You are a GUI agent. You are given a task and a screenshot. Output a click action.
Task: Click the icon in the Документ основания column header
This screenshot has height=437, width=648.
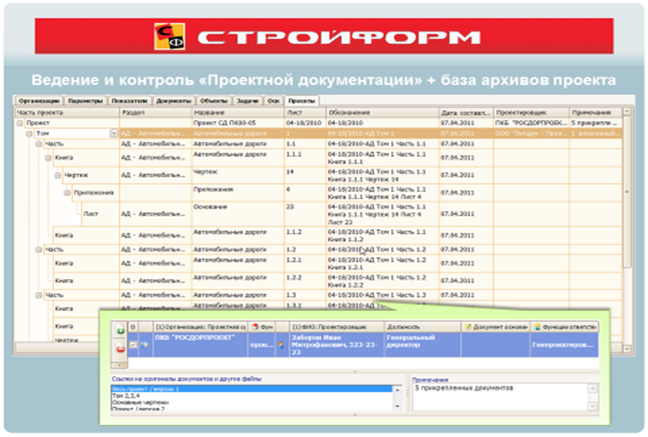point(468,327)
